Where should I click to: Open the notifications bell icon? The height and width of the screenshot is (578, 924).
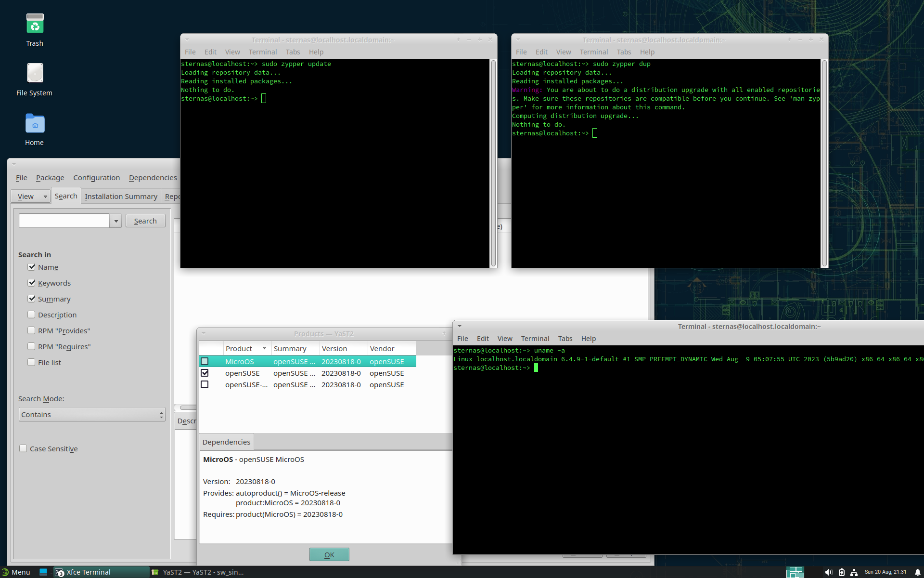[917, 572]
